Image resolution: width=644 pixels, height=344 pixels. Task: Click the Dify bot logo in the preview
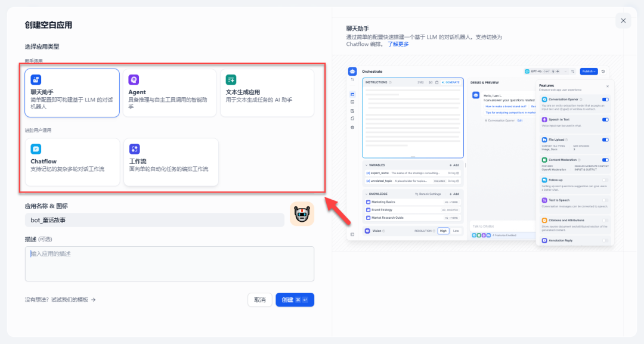click(352, 71)
